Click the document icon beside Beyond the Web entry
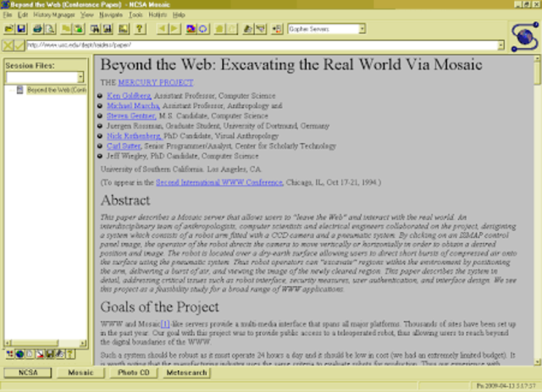 pos(20,90)
